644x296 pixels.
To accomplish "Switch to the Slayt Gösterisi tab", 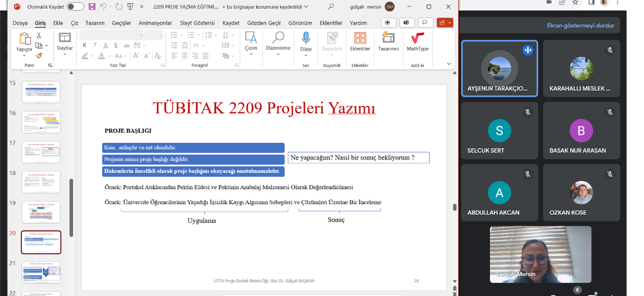I will [x=197, y=23].
